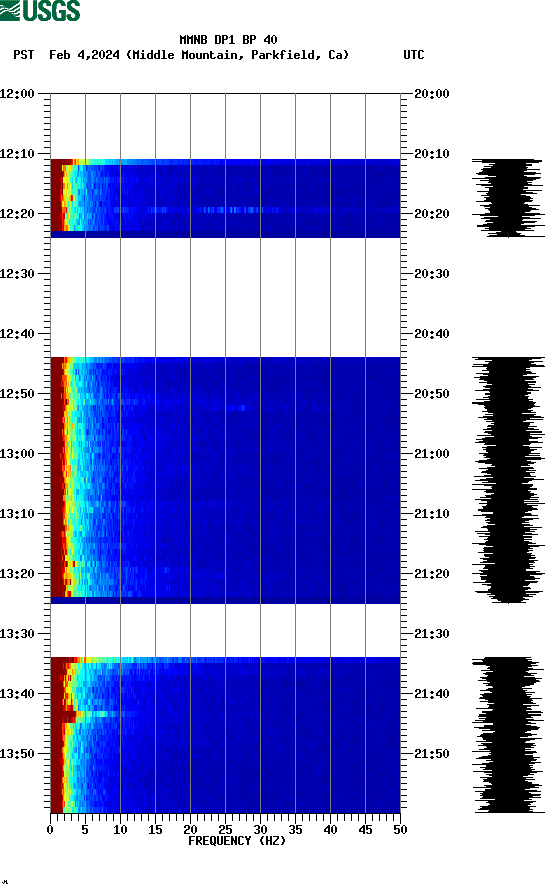Click the 20:40 UTC time label
Viewport: 552px width, 893px height.
[x=432, y=334]
